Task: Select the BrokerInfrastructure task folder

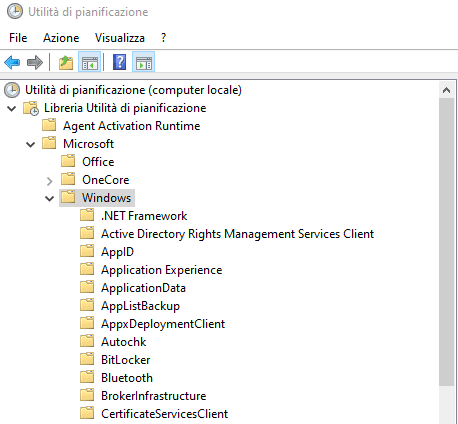Action: (x=153, y=396)
